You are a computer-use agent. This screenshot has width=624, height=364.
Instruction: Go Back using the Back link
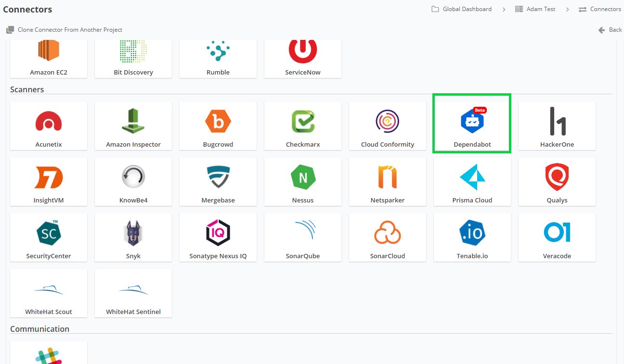610,30
